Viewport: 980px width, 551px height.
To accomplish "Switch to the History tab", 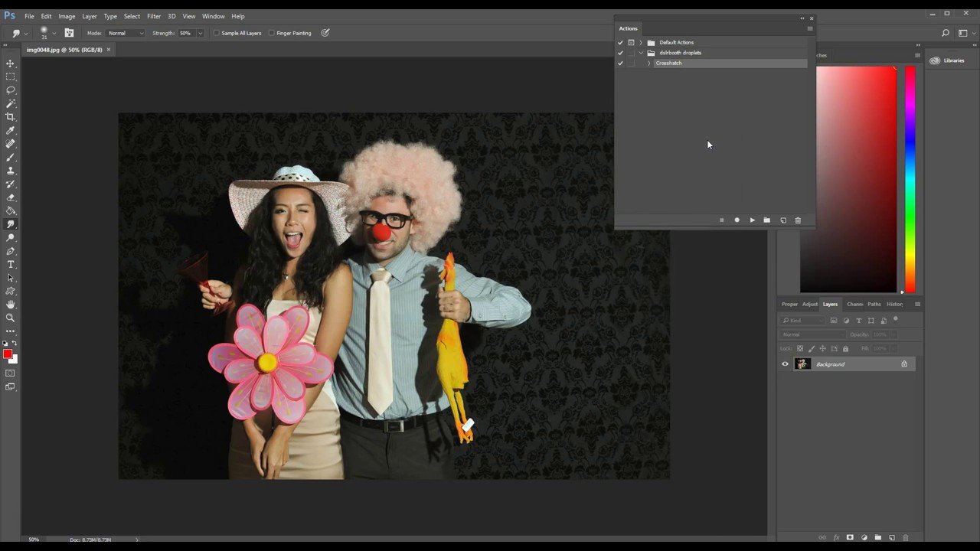I will pos(894,304).
